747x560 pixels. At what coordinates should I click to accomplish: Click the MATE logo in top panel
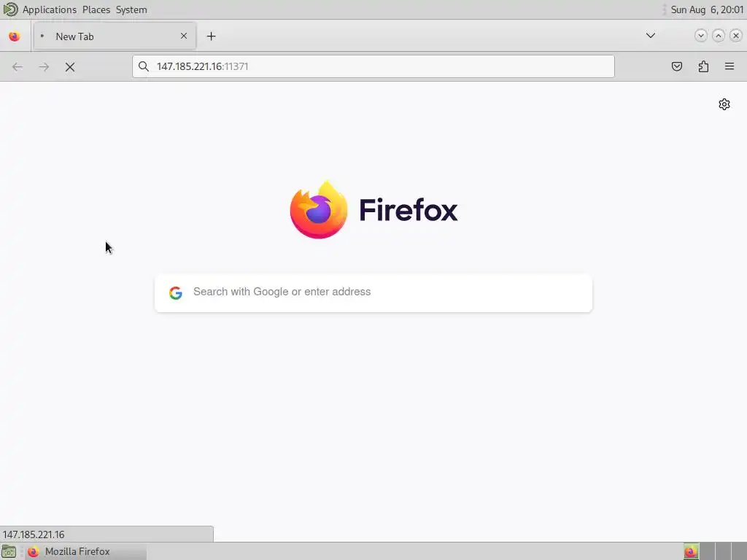point(10,9)
